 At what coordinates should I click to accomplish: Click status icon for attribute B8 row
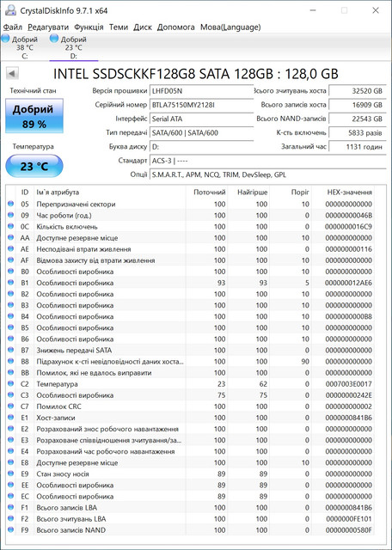point(11,361)
